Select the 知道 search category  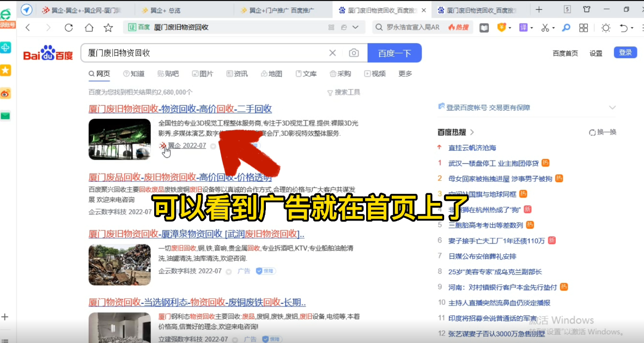tap(134, 74)
